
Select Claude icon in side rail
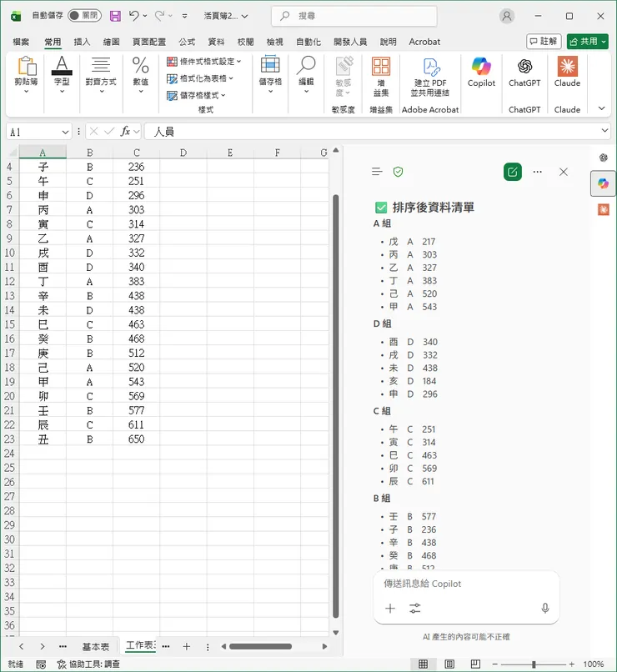coord(604,209)
